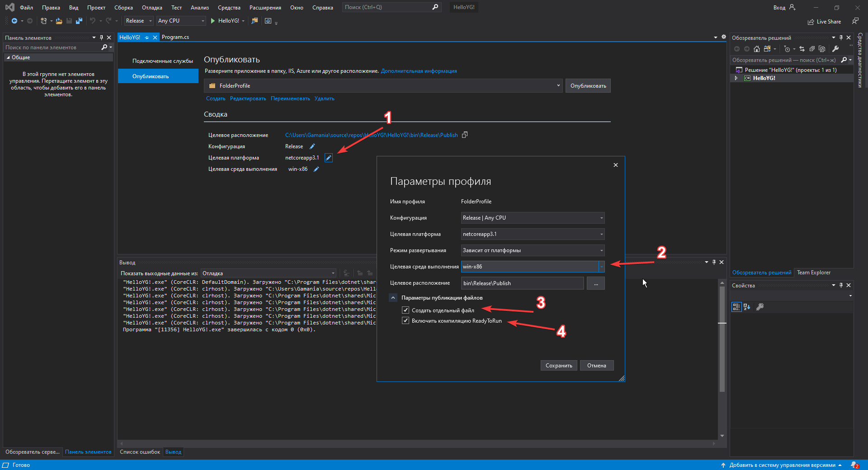Click 'Отмена' in the profile dialog
The width and height of the screenshot is (868, 470).
pyautogui.click(x=597, y=366)
